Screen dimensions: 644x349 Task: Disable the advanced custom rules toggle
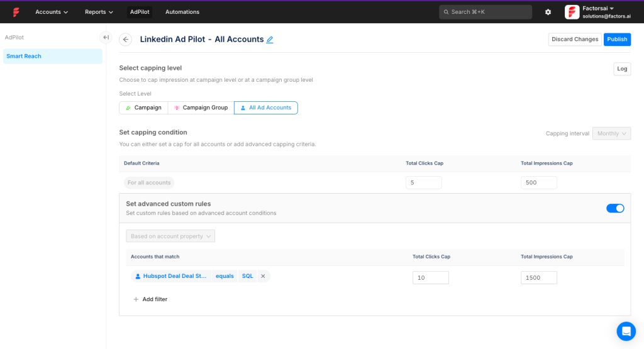[615, 208]
